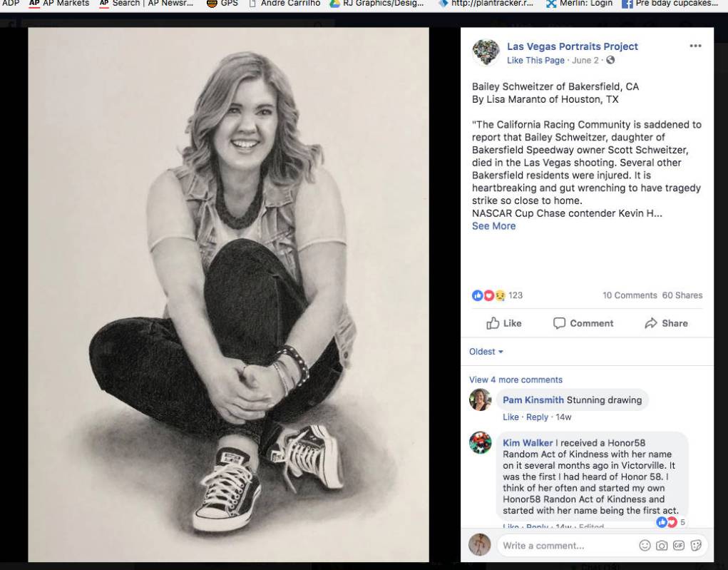Screen dimensions: 728x570
Task: Click the Comment speech bubble icon
Action: tap(559, 323)
